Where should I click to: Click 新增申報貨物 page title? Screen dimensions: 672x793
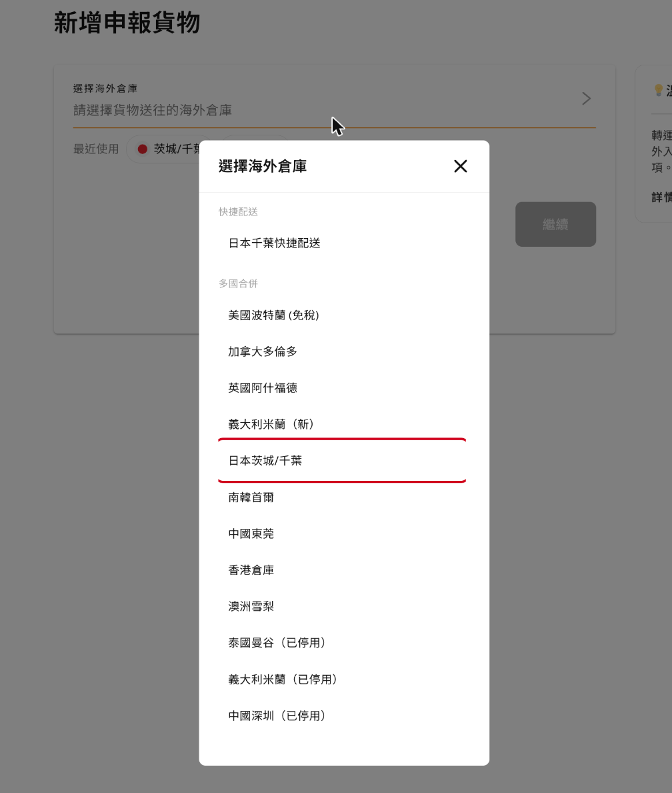(x=127, y=23)
